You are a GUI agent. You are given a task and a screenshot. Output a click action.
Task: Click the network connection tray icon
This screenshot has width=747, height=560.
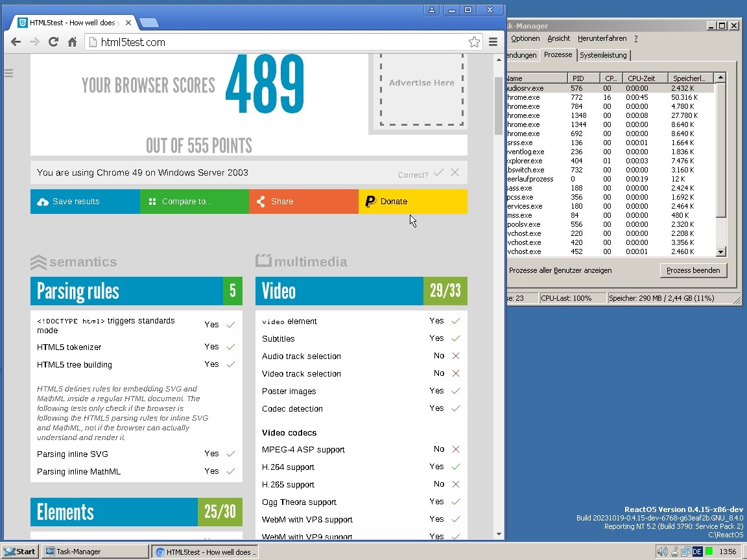(686, 552)
